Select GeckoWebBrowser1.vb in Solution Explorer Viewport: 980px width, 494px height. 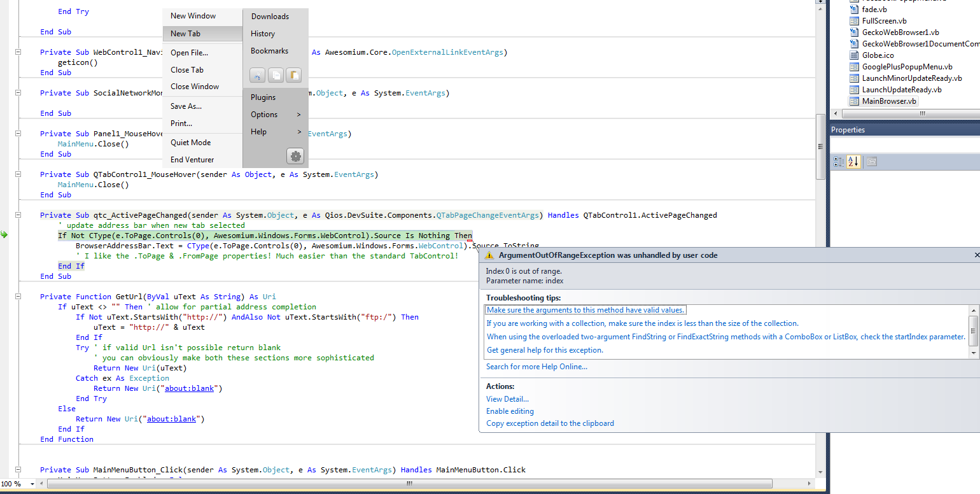900,32
